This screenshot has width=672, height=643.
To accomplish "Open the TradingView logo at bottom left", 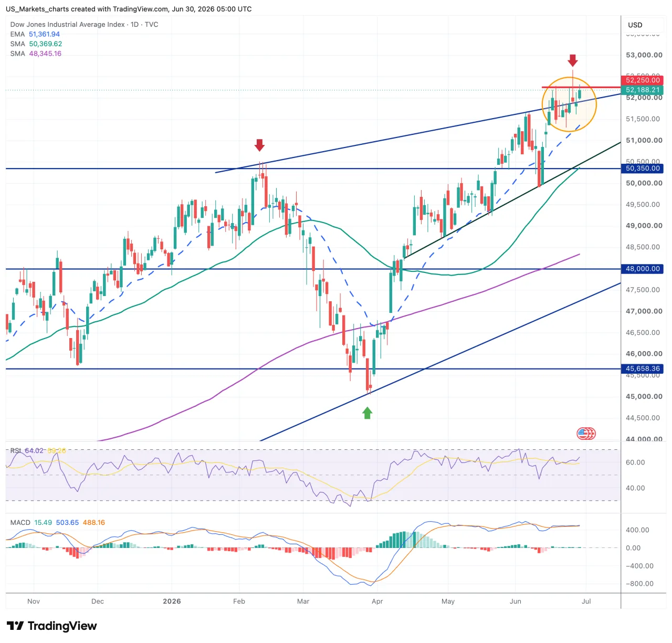I will (x=51, y=626).
